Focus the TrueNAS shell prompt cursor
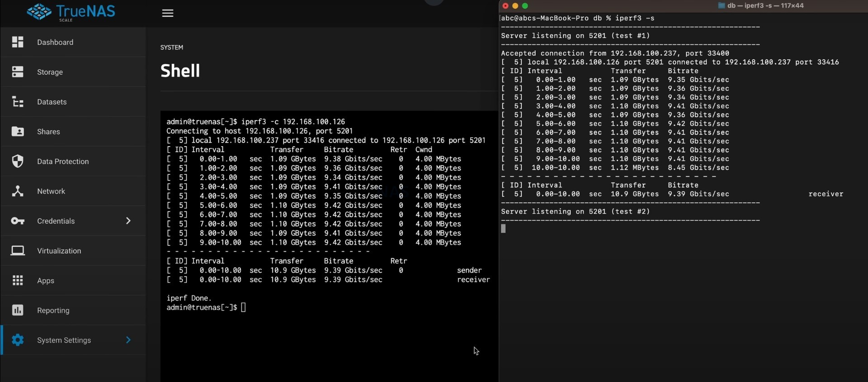The width and height of the screenshot is (868, 382). pos(243,307)
